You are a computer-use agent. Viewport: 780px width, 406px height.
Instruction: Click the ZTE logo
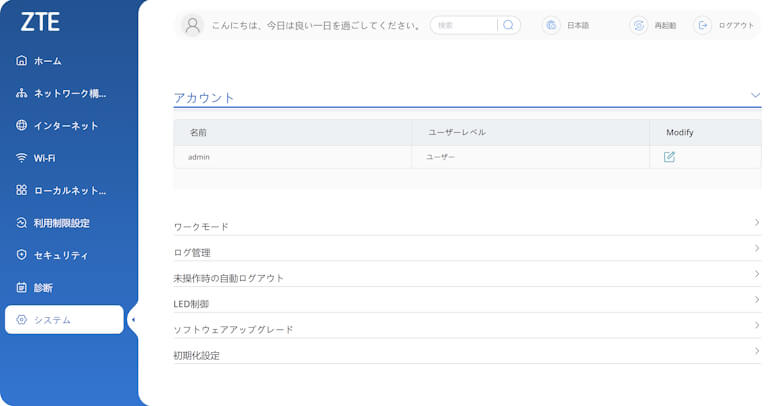(x=40, y=21)
